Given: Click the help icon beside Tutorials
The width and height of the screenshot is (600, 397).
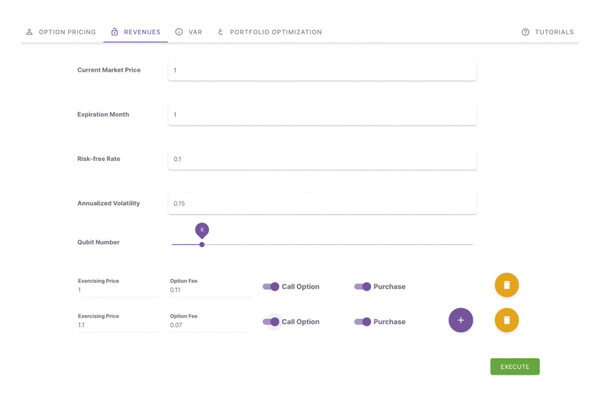Looking at the screenshot, I should pos(525,32).
